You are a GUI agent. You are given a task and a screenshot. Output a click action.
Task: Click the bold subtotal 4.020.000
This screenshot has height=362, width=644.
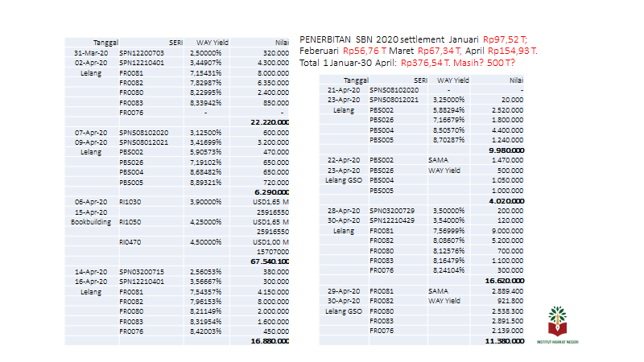(506, 201)
